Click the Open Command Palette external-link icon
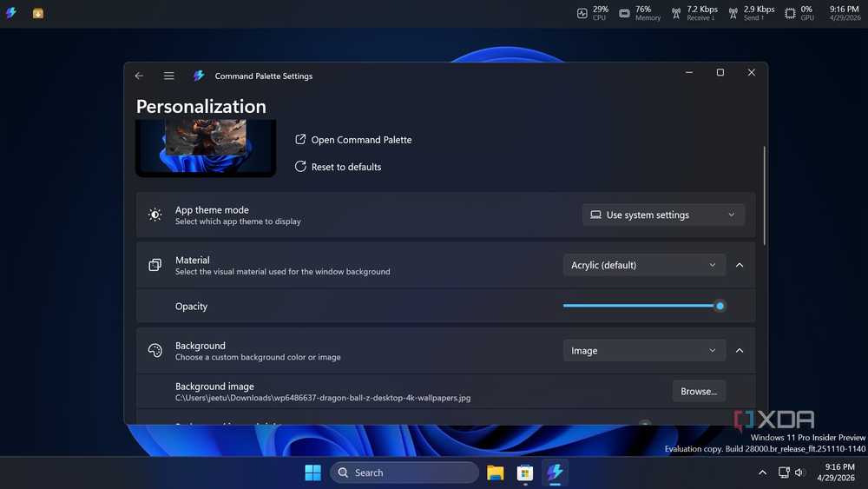Image resolution: width=868 pixels, height=489 pixels. [x=300, y=139]
